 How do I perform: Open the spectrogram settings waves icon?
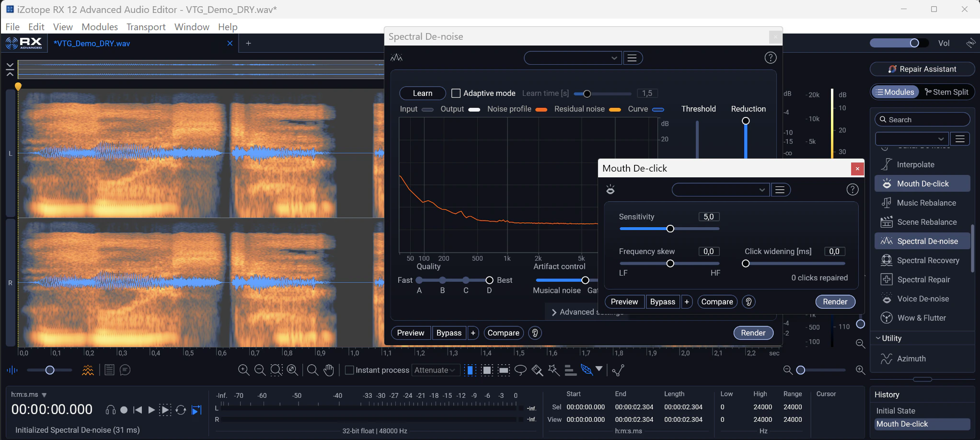88,370
